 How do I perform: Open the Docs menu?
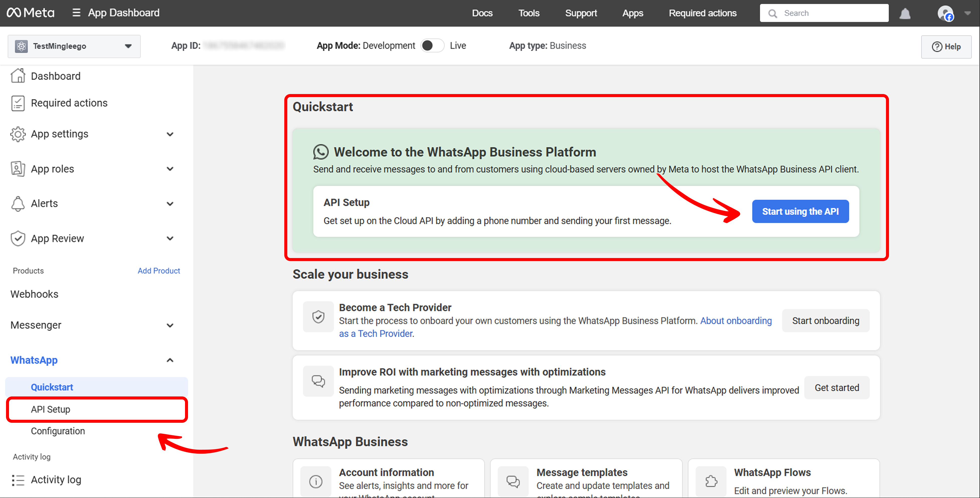coord(482,13)
